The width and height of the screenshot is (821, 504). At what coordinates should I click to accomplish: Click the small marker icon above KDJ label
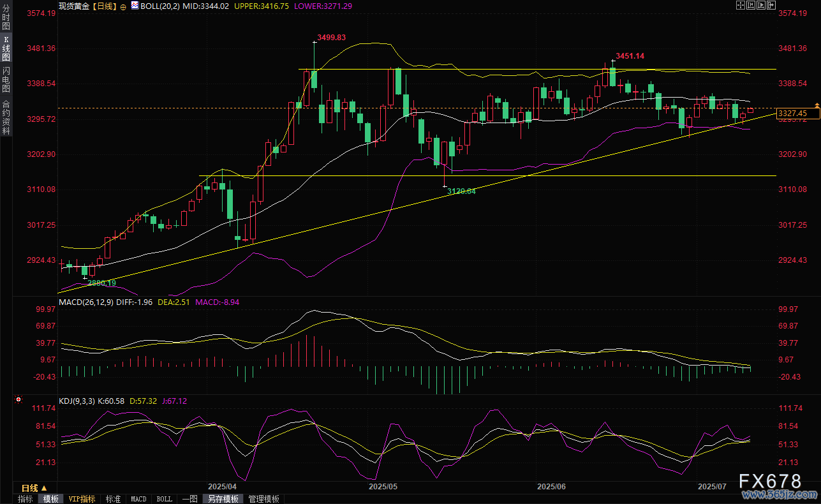point(18,399)
